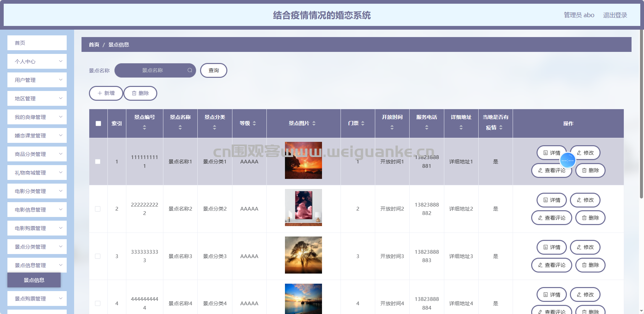Click the sort arrows on 等级 column
The image size is (644, 314).
254,123
